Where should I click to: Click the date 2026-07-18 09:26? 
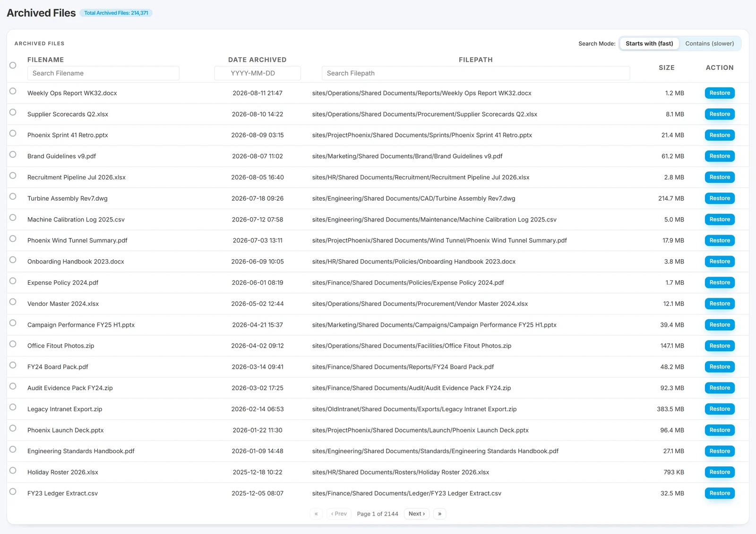click(x=258, y=198)
